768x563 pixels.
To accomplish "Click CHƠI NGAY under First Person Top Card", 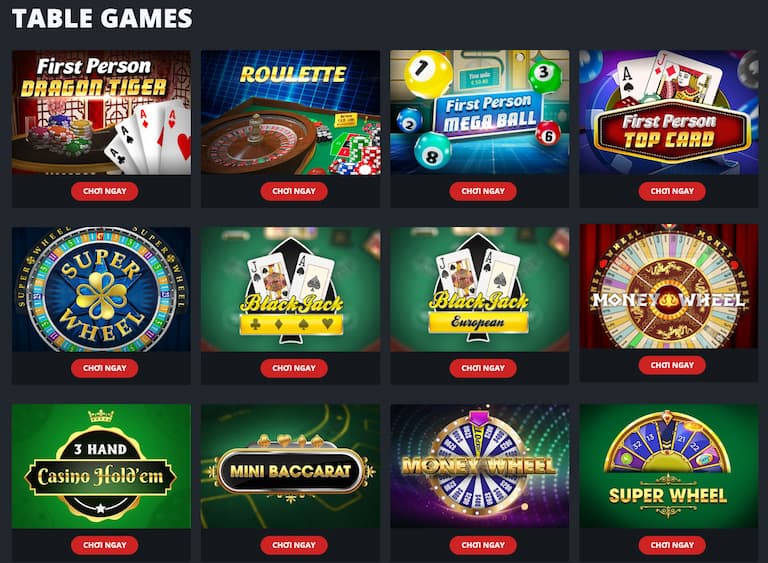I will point(672,191).
